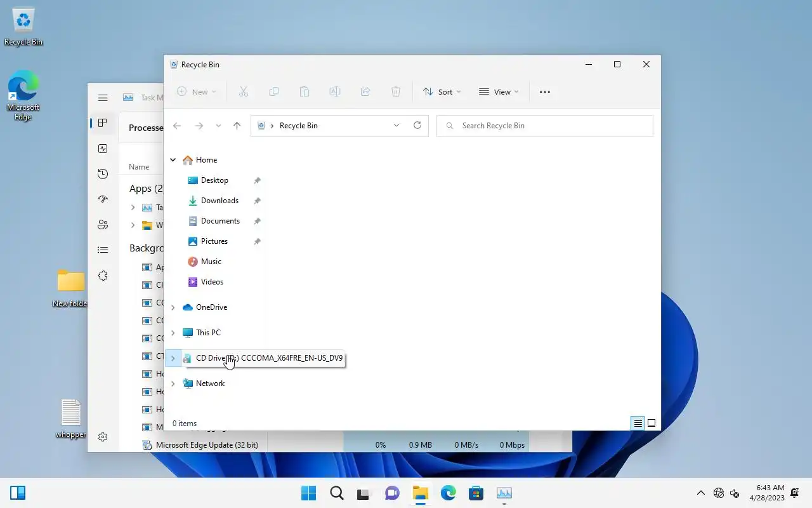This screenshot has width=812, height=508.
Task: Open Task Manager from taskbar
Action: (x=504, y=493)
